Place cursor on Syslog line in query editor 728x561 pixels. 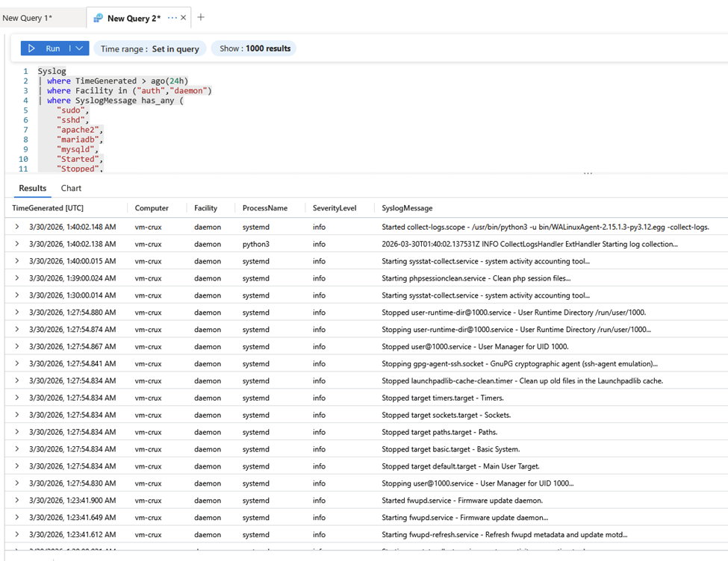(52, 72)
